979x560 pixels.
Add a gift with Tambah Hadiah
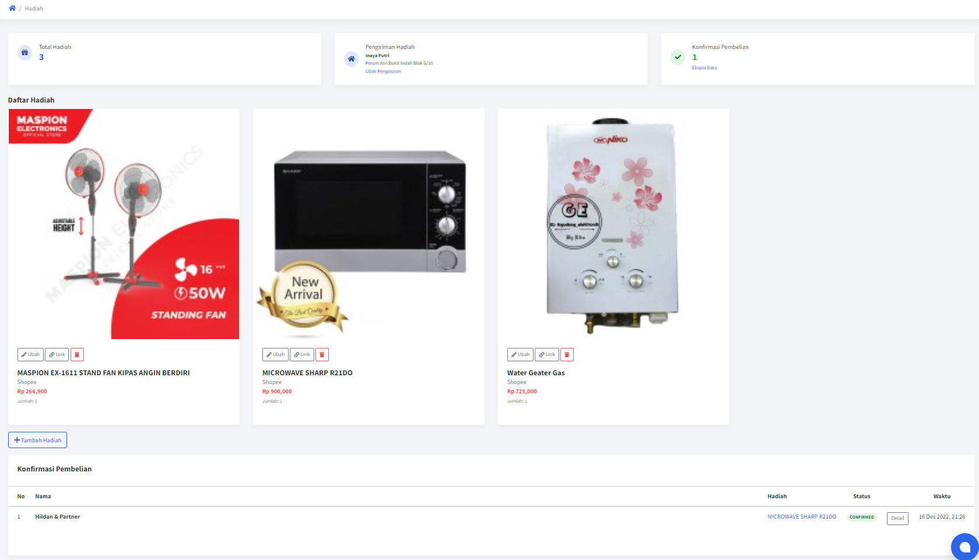click(37, 440)
